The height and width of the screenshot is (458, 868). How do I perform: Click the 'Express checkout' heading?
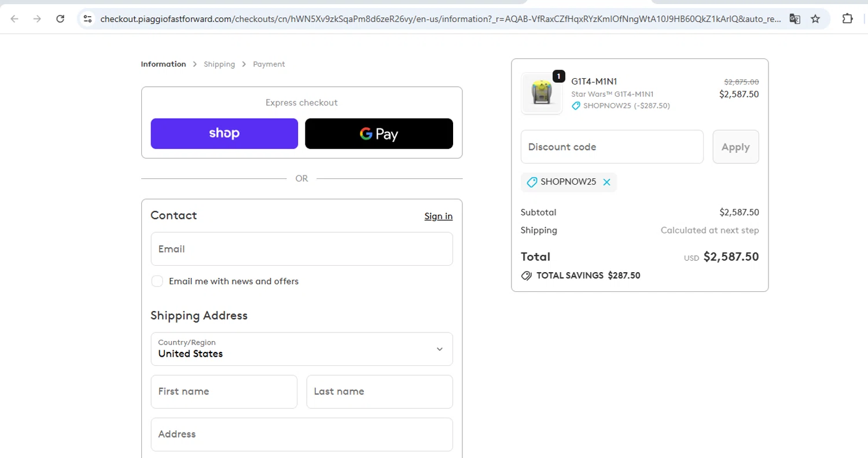click(301, 102)
